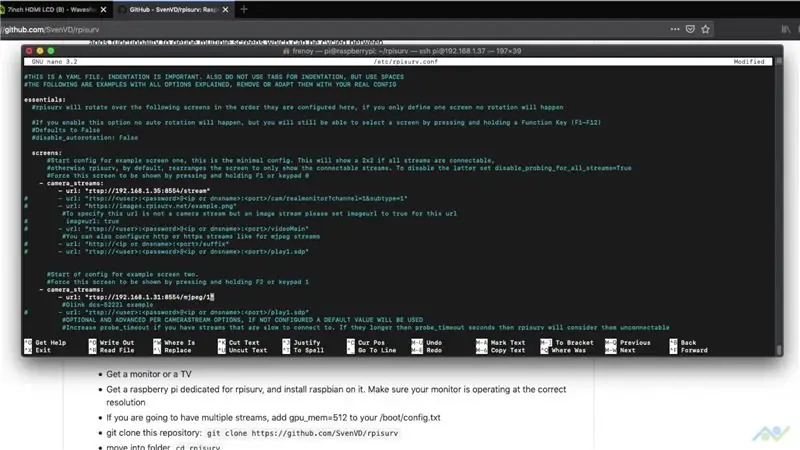The image size is (800, 450).
Task: Click the nano Read File shortcut
Action: click(x=112, y=351)
